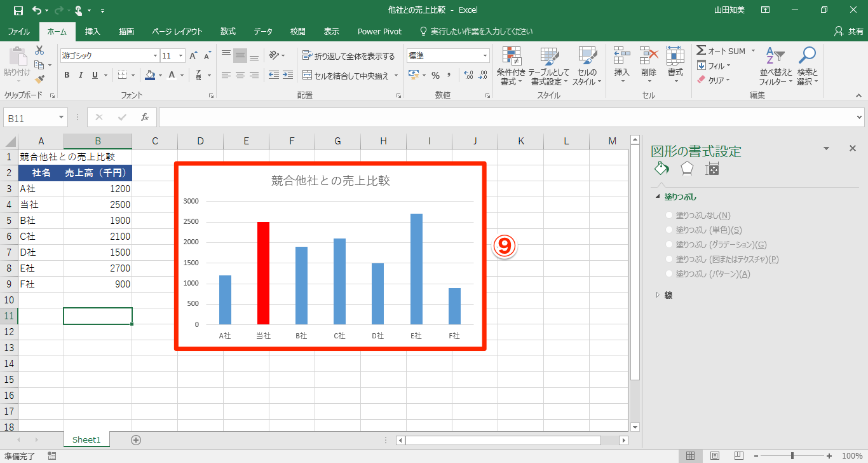Image resolution: width=868 pixels, height=463 pixels.
Task: Switch to Power Pivot ribbon tab
Action: [x=379, y=31]
